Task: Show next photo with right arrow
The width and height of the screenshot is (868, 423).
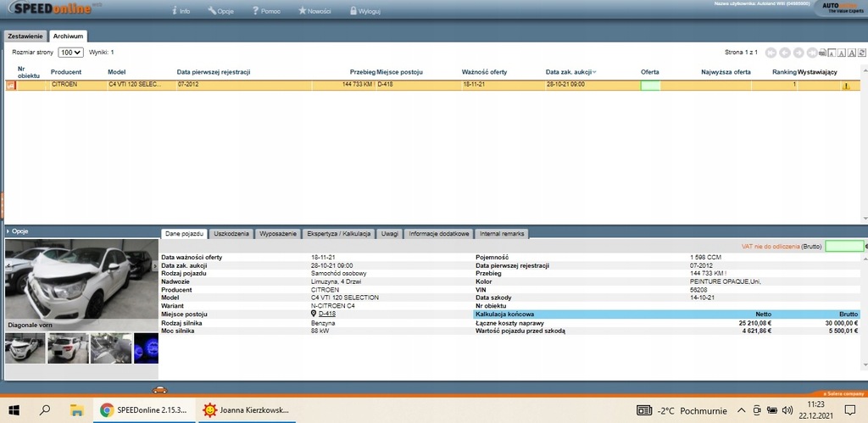Action: pos(155,267)
